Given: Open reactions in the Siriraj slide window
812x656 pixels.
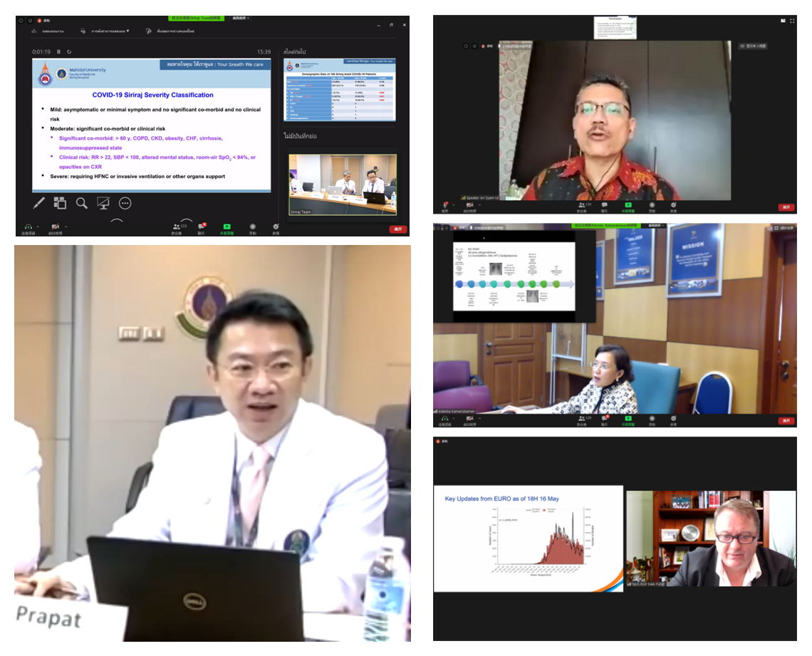Looking at the screenshot, I should (x=276, y=228).
